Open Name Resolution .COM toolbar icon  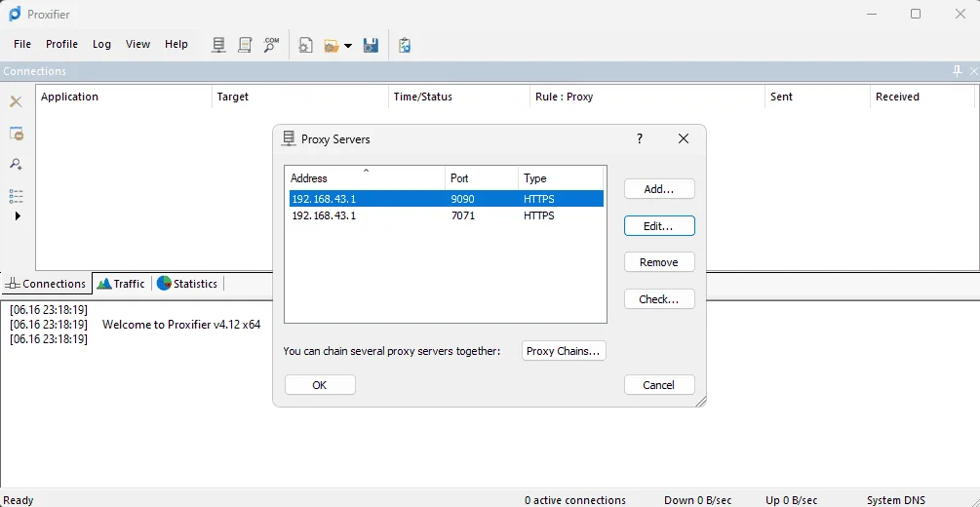[271, 45]
